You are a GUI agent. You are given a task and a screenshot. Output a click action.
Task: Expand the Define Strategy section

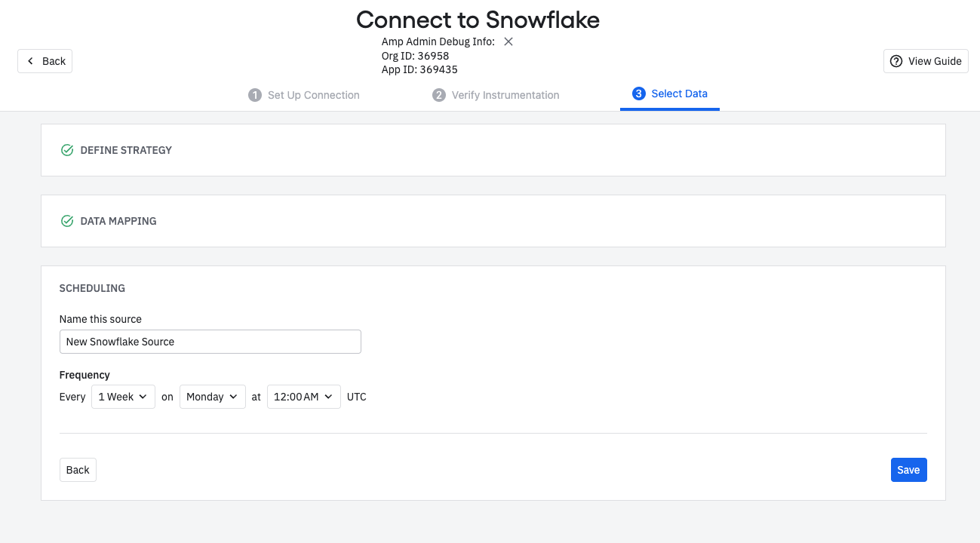coord(493,150)
